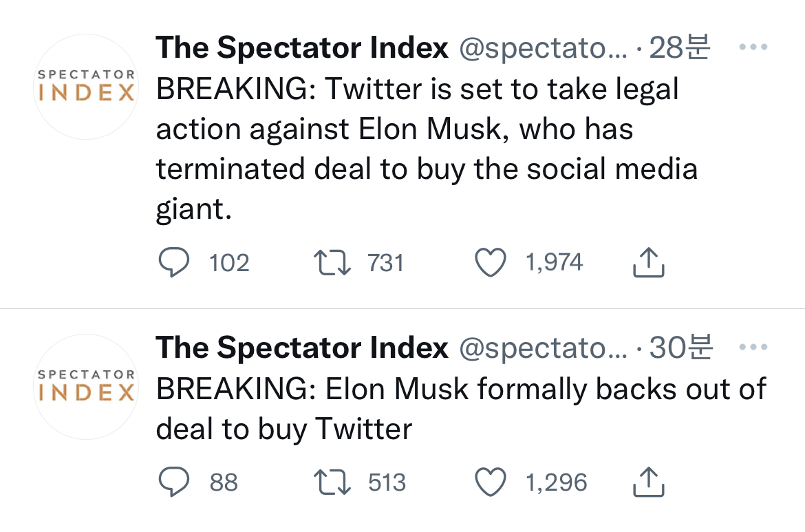
Task: Like the tweet about Twitter legal action
Action: (x=491, y=263)
